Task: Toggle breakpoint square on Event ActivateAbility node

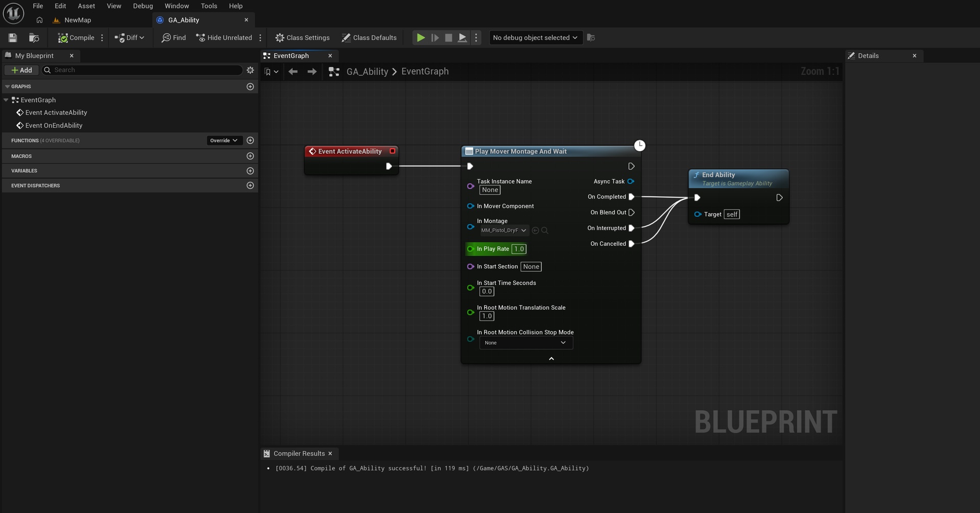Action: 392,151
